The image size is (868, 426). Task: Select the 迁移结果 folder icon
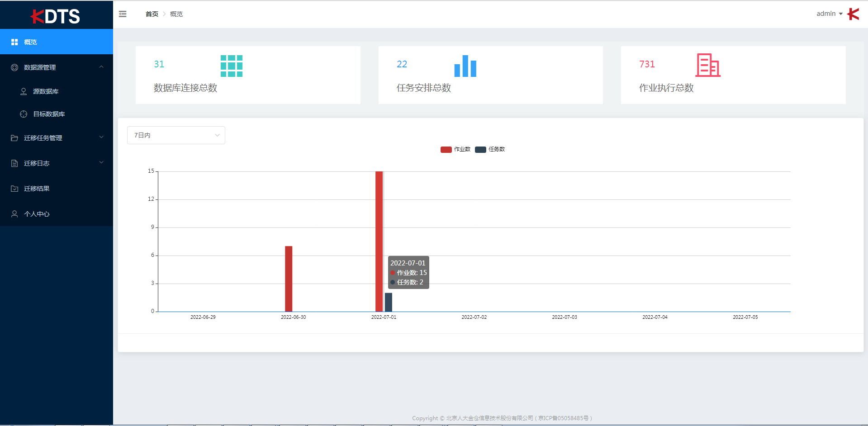coord(14,188)
